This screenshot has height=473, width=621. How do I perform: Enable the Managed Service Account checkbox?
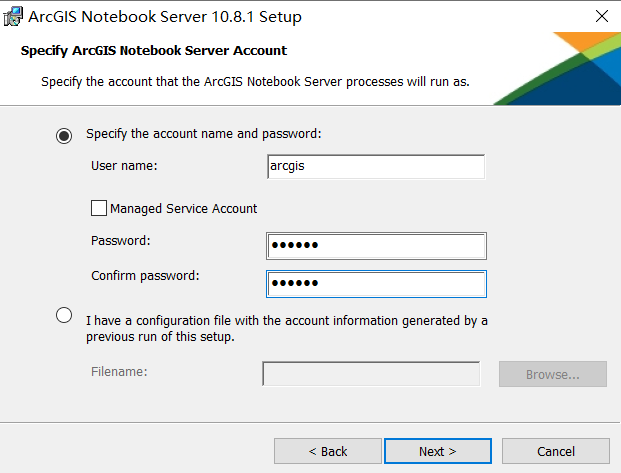99,208
